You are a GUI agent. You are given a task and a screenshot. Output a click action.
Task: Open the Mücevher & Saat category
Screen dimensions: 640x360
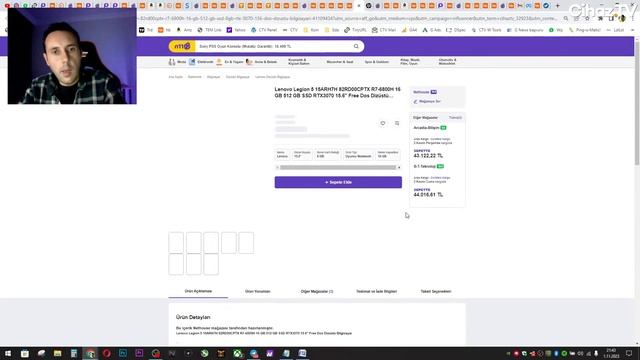click(340, 62)
